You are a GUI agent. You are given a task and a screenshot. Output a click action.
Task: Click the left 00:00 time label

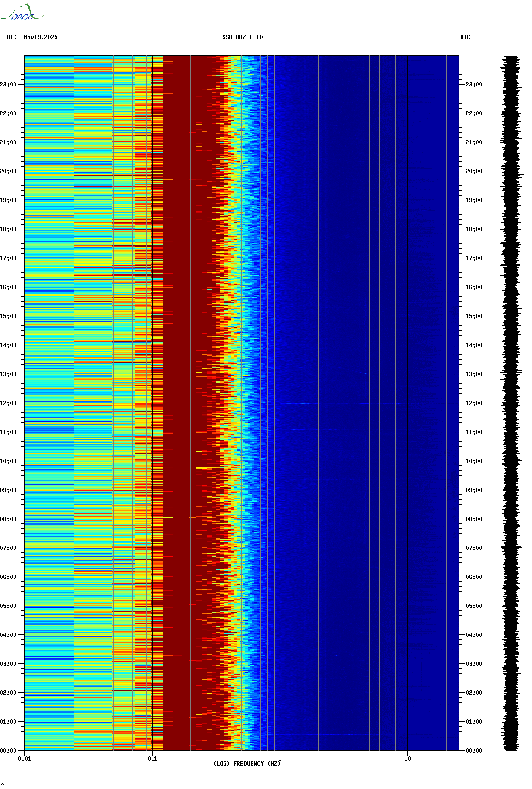[x=8, y=751]
